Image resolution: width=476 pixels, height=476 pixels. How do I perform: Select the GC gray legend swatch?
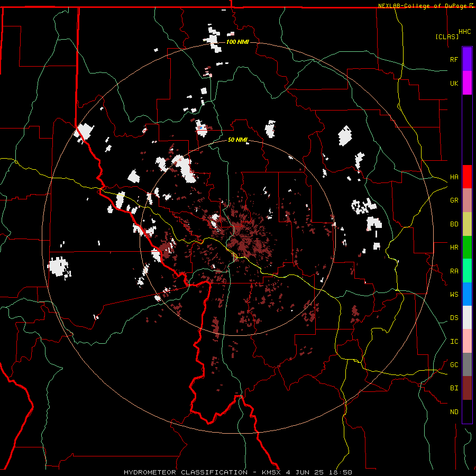tap(467, 364)
